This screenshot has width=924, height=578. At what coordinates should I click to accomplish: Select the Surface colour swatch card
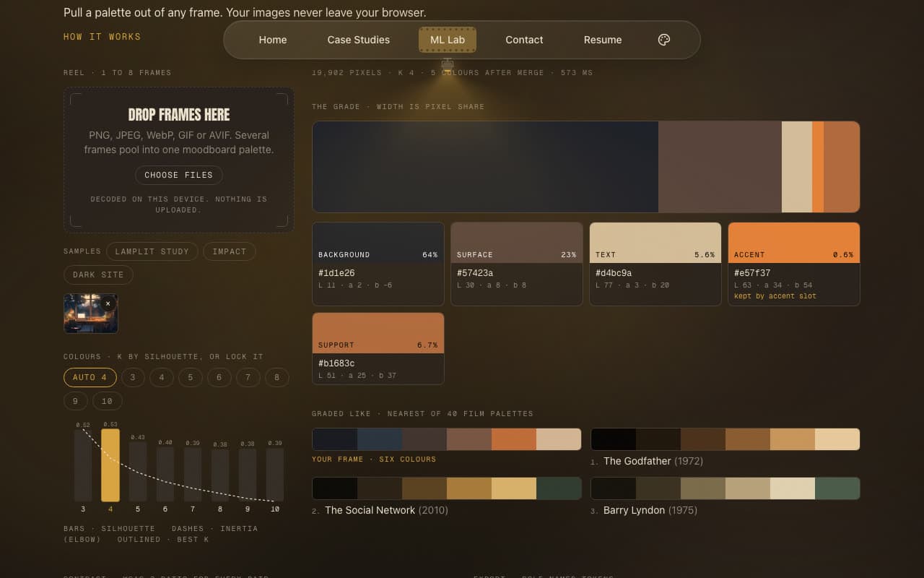pos(517,264)
